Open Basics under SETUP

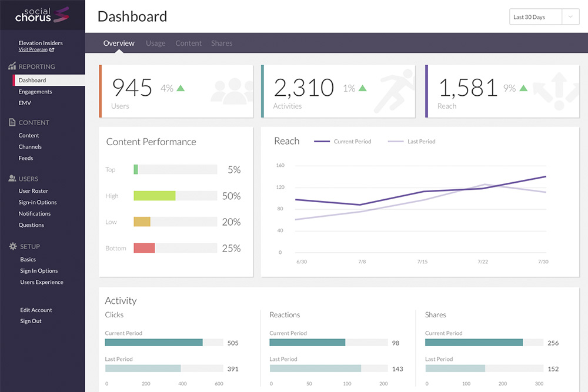tap(28, 259)
